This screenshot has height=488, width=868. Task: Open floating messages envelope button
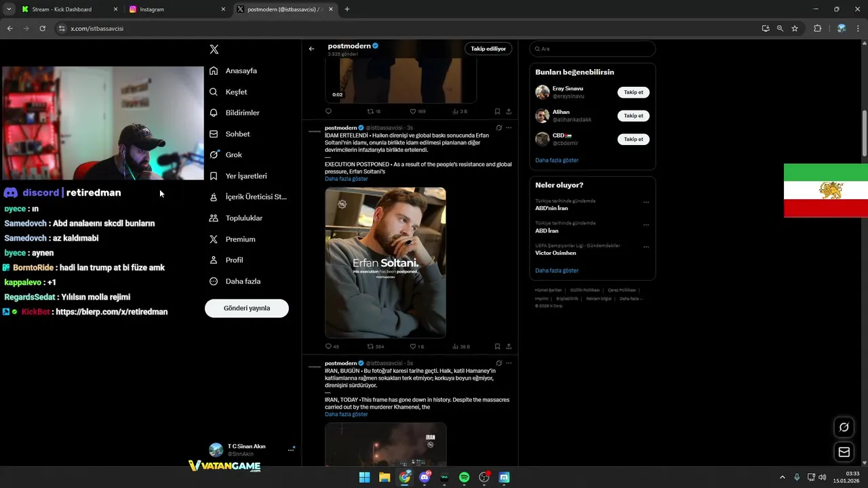(844, 452)
